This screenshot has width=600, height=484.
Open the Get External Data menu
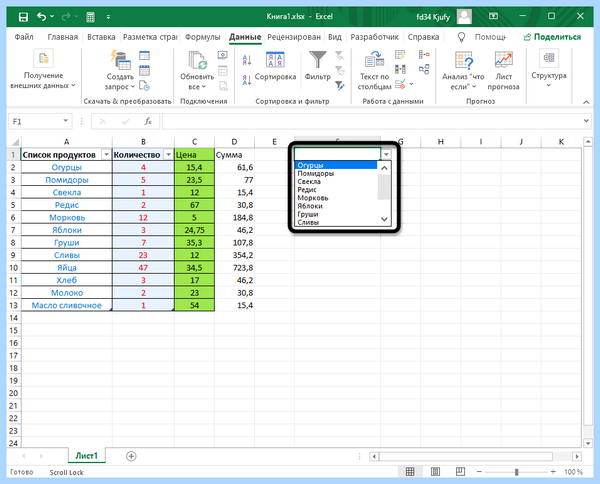(x=43, y=70)
